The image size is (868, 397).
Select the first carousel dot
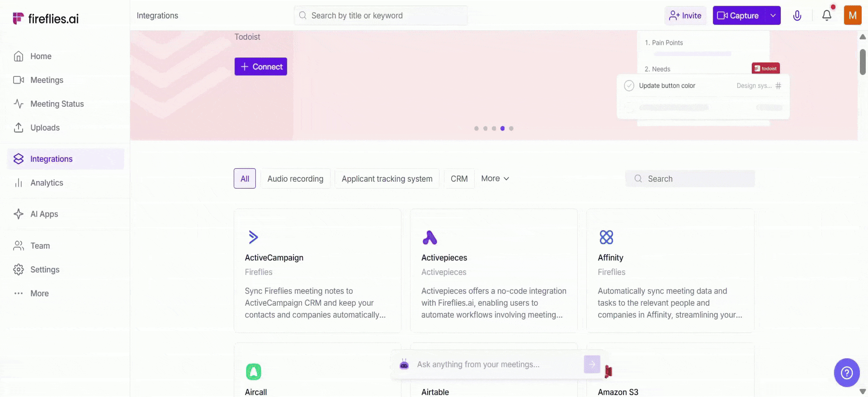[476, 128]
